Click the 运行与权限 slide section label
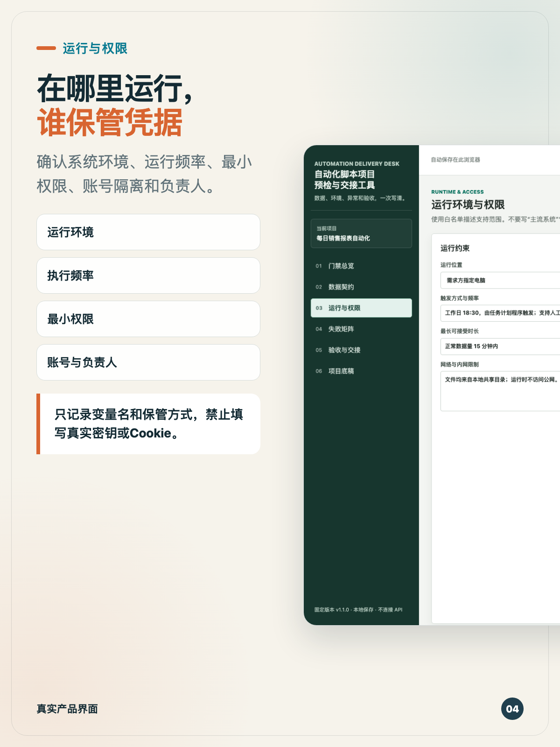This screenshot has height=747, width=560. 95,48
